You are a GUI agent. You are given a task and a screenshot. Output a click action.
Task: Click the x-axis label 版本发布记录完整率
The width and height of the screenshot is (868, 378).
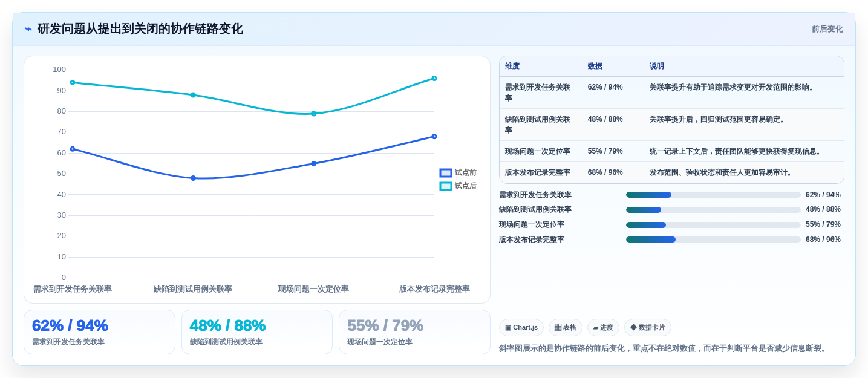coord(434,289)
